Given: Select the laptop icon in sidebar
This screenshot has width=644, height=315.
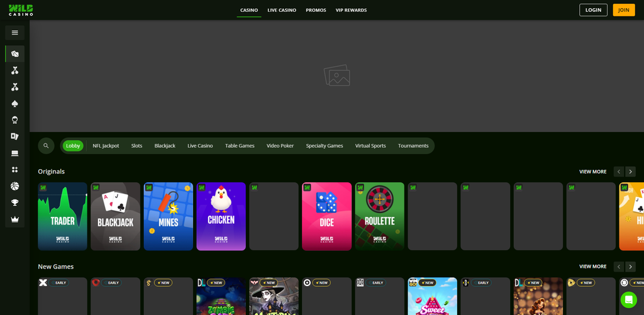Looking at the screenshot, I should coord(15,153).
